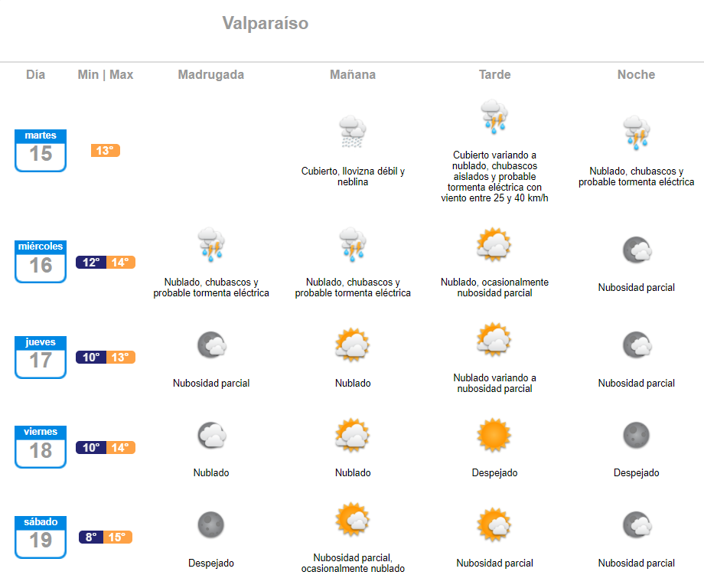Image resolution: width=704 pixels, height=588 pixels.
Task: Click Tuesday morning drizzle cloud icon
Action: pos(353,132)
